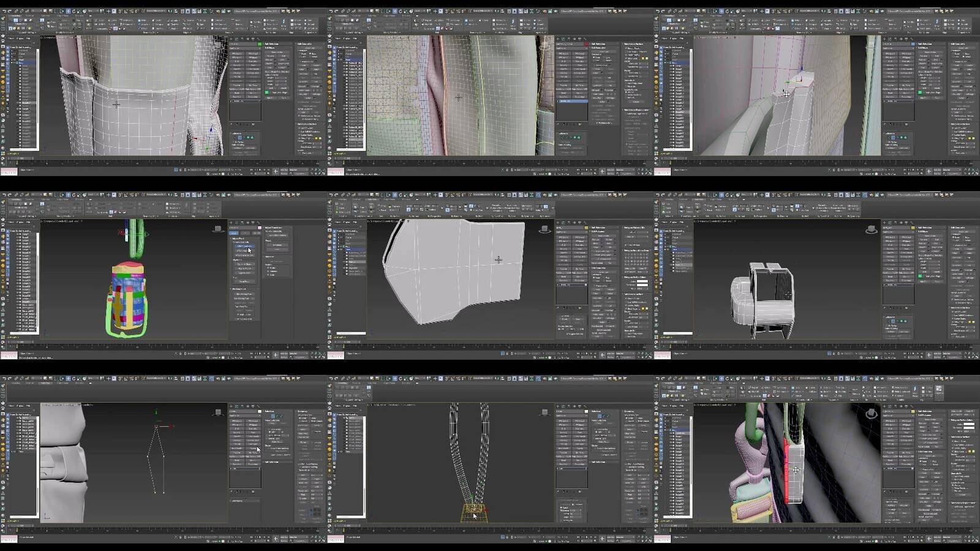Toggle green checkbox in pocket mesh modify panel

pyautogui.click(x=266, y=92)
